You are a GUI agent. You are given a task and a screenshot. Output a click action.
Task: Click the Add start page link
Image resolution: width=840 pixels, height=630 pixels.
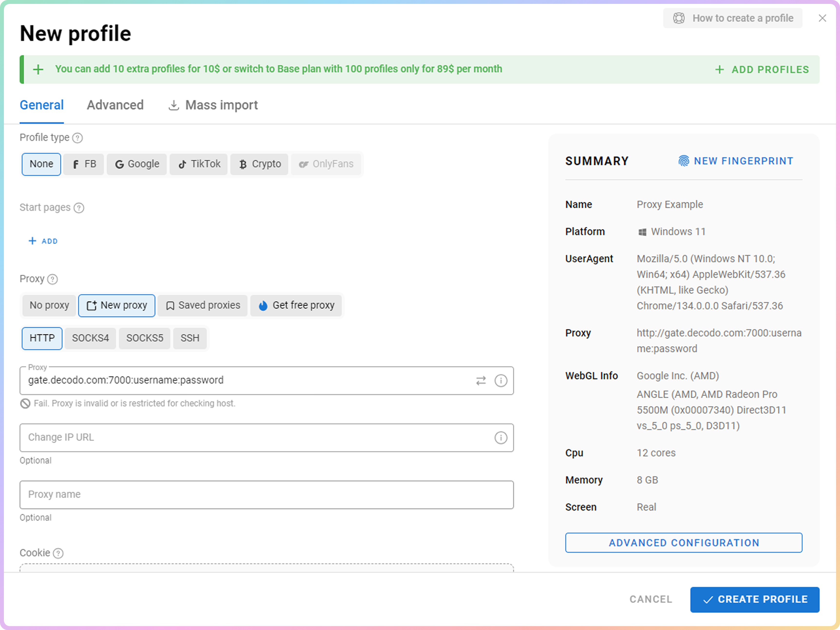coord(43,241)
